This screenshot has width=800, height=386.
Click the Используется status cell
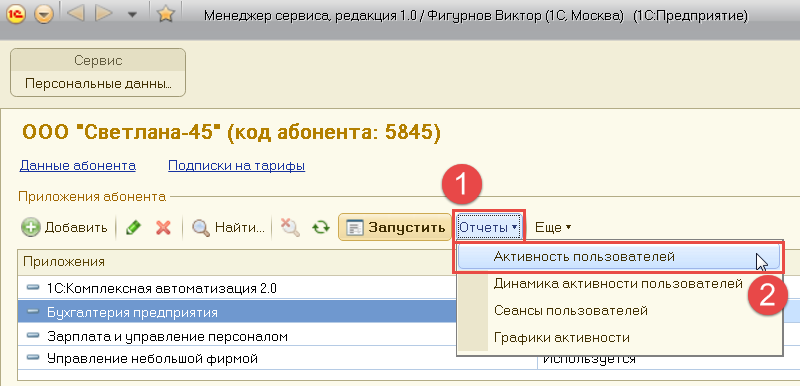588,360
